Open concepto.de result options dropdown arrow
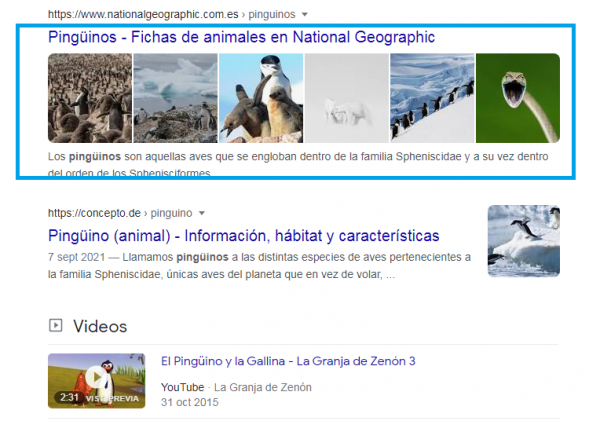The height and width of the screenshot is (421, 600). (202, 213)
